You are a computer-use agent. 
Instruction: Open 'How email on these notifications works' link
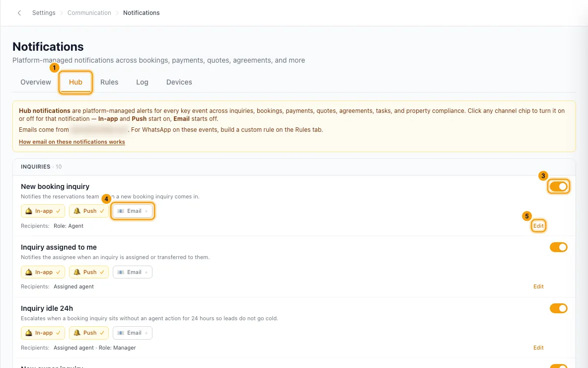point(72,142)
